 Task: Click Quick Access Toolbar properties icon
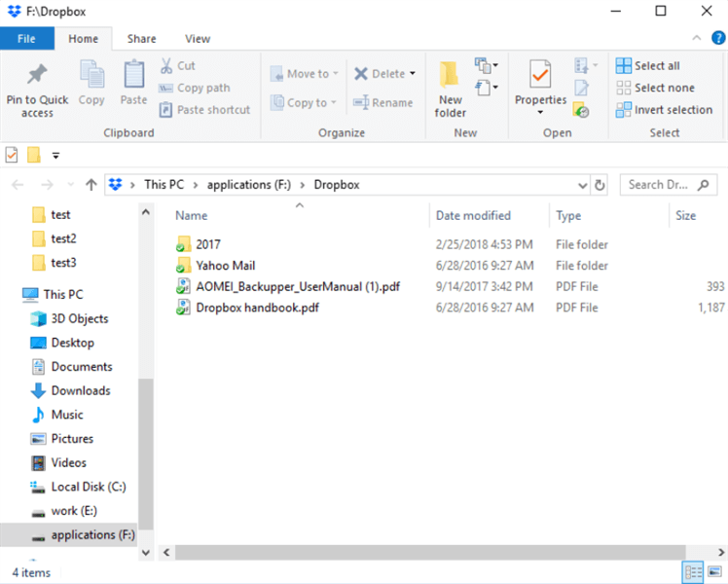click(x=12, y=155)
